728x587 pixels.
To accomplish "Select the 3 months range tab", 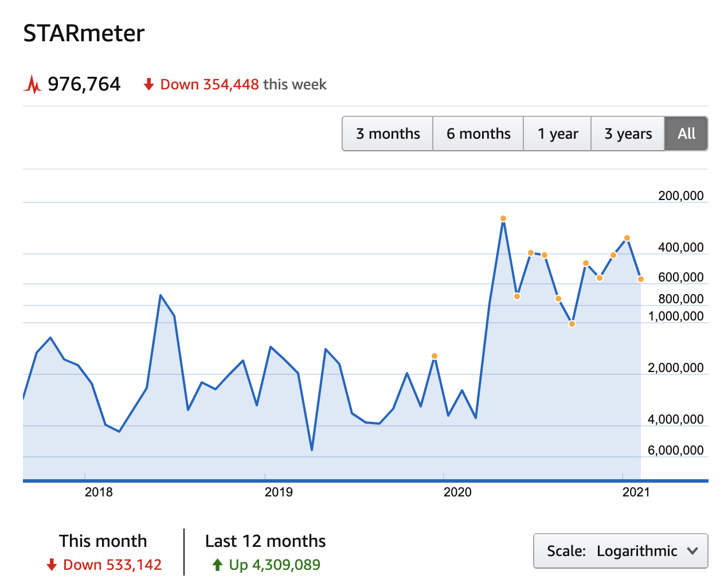I will point(388,134).
